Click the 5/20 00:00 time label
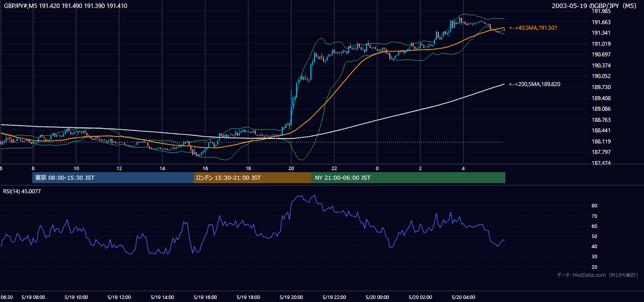Screen dimensions: 644x302 pyautogui.click(x=377, y=297)
